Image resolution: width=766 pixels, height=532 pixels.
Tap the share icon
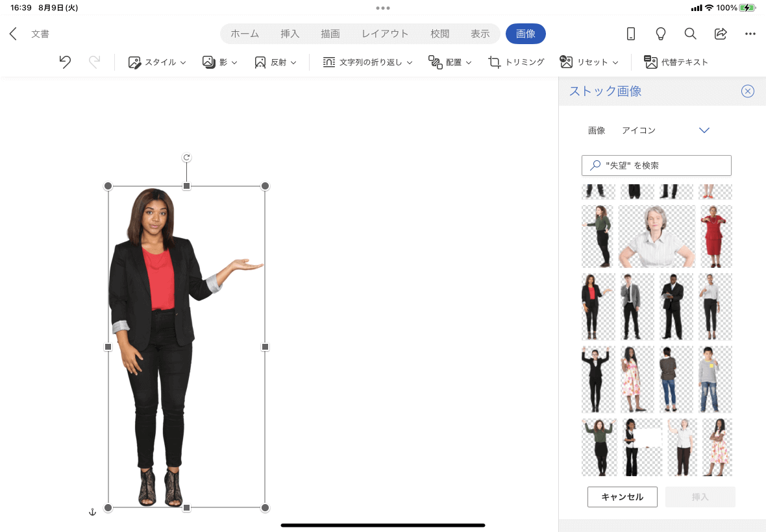(721, 34)
